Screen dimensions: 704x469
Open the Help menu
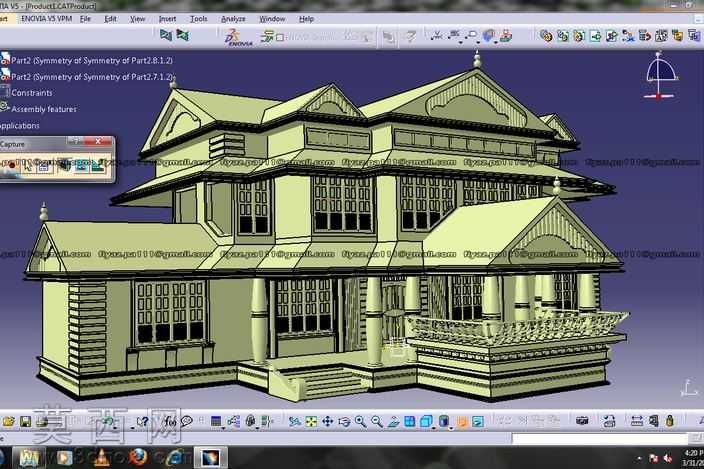(x=306, y=19)
